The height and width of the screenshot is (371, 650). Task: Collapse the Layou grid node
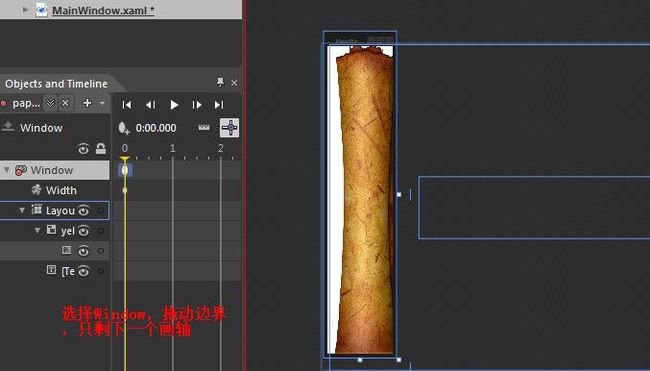(22, 210)
